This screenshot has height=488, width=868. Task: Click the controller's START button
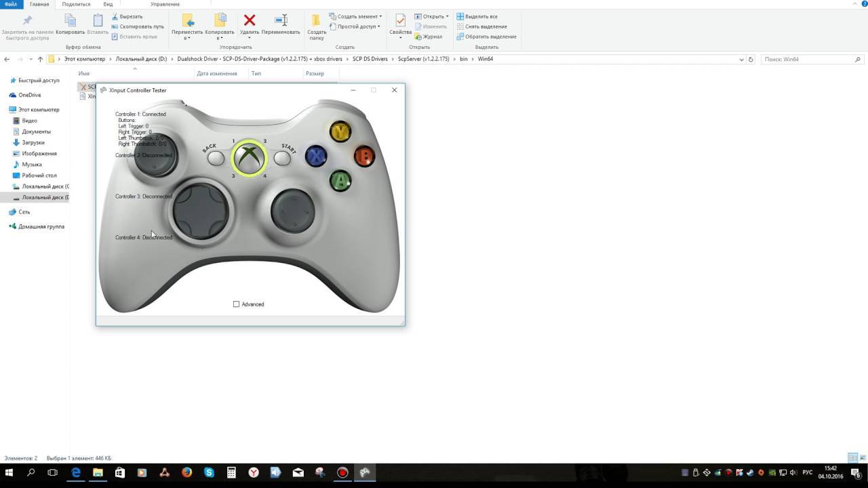282,159
